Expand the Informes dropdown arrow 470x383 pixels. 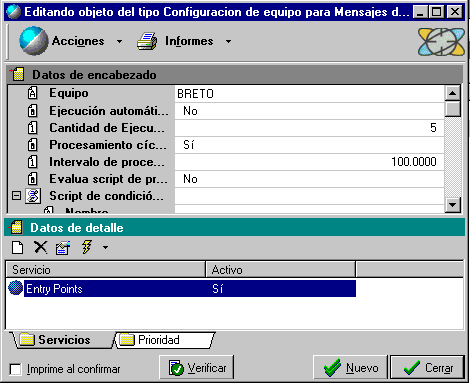tap(228, 41)
